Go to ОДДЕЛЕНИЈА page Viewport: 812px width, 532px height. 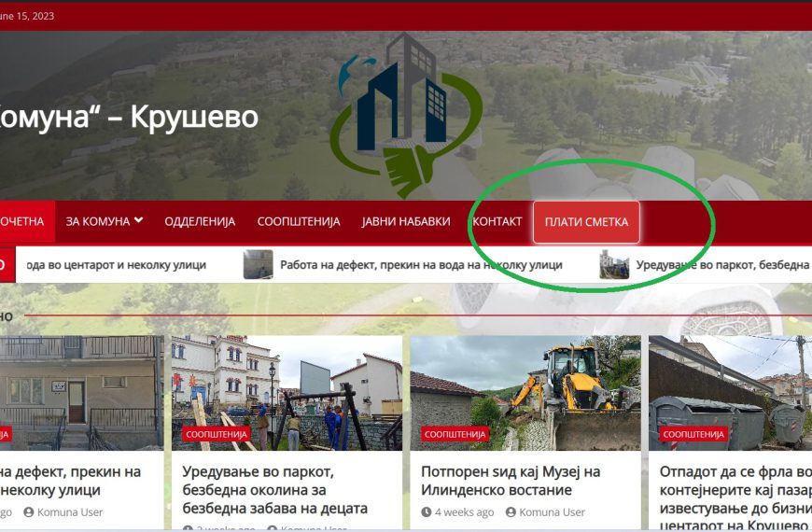coord(200,222)
